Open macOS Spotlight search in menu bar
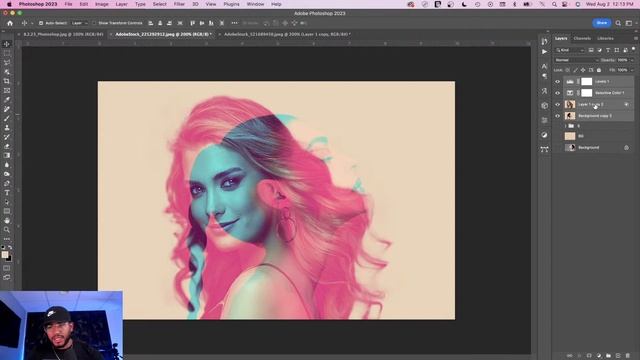This screenshot has width=640, height=360. 554,4
